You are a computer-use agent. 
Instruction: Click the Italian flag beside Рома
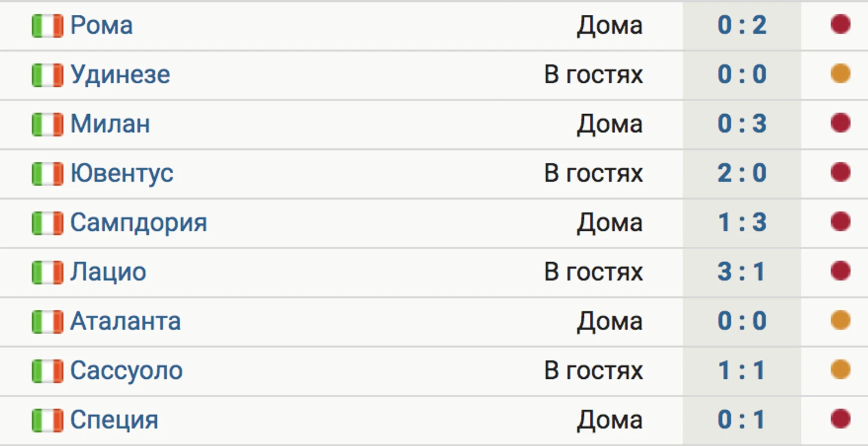[47, 26]
